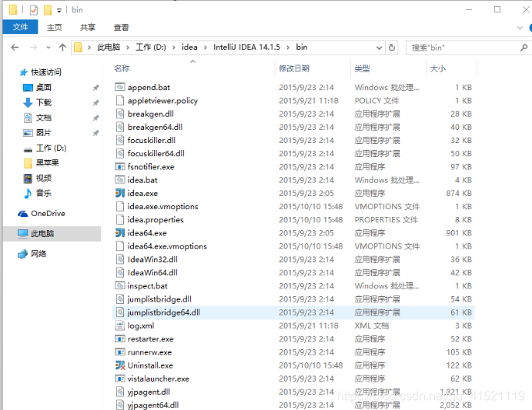This screenshot has width=532, height=410.
Task: Expand the address bar history dropdown
Action: click(379, 48)
